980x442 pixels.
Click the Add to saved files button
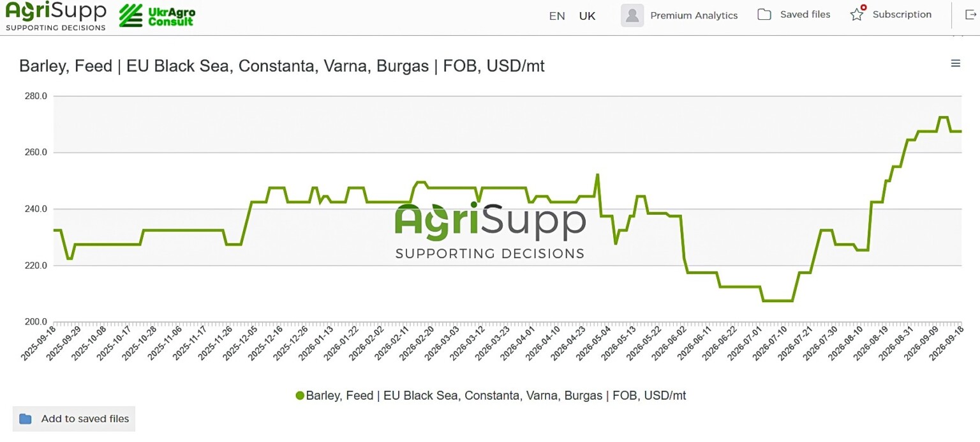point(74,419)
